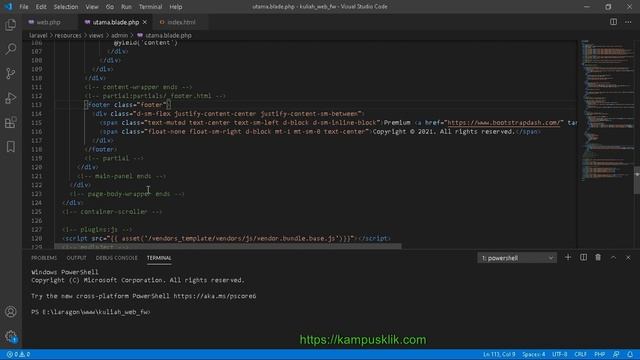The image size is (640, 360).
Task: Open the Go menu
Action: click(x=110, y=7)
